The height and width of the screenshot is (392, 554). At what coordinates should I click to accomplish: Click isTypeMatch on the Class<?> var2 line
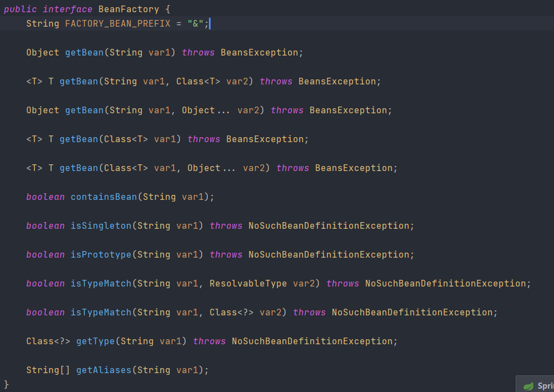[101, 313]
